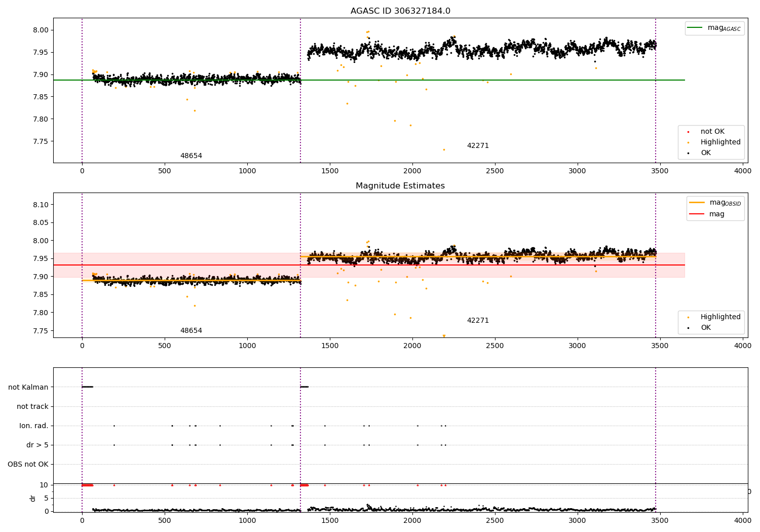The width and height of the screenshot is (760, 532).
Task: Click 'Highlighted' legend entry in Magnitude Estimates plot
Action: 720,317
